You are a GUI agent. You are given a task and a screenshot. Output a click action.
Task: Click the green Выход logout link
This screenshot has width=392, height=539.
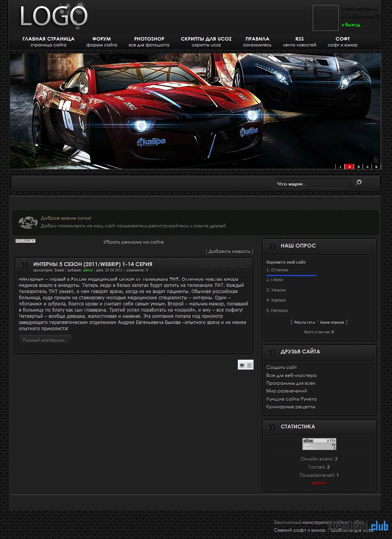[x=351, y=25]
